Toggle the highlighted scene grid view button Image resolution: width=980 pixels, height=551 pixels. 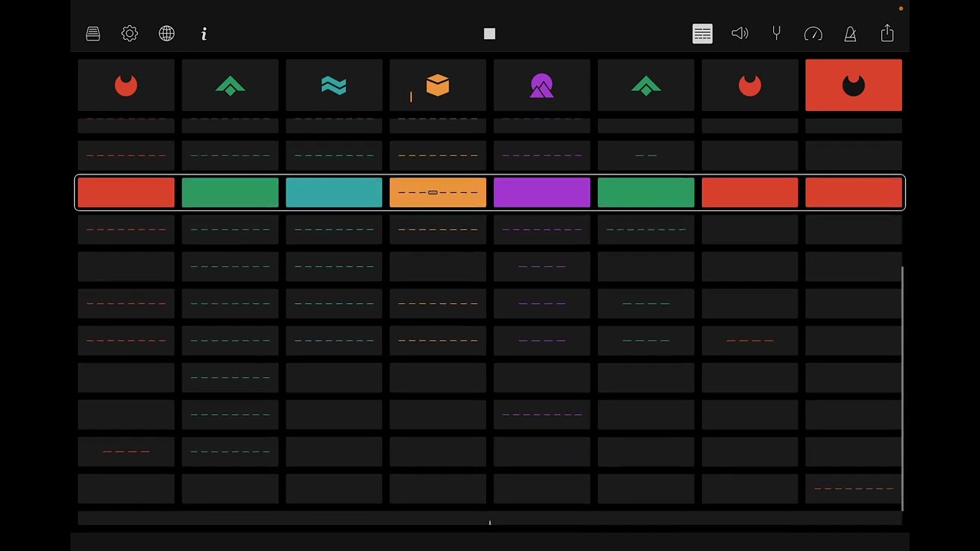coord(702,34)
